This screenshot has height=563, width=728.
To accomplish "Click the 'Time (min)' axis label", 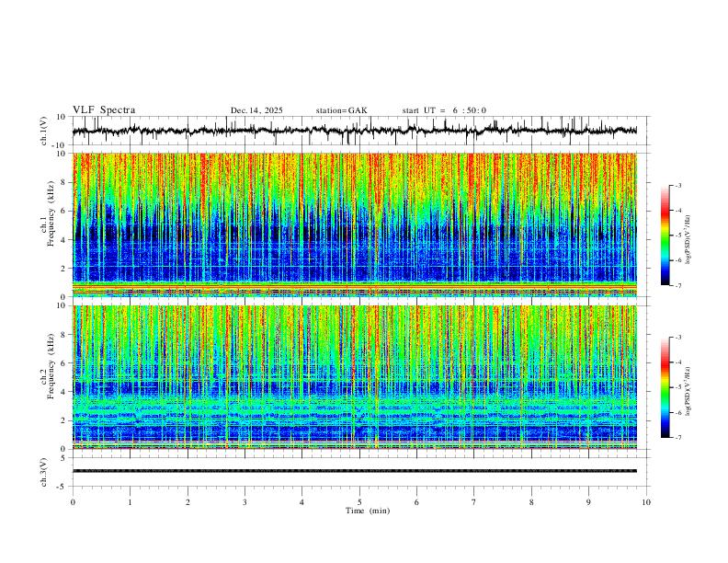I will (368, 511).
